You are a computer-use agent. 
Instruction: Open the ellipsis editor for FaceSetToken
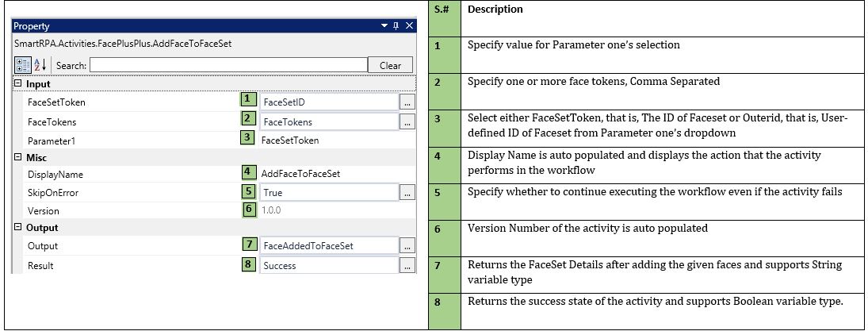407,102
